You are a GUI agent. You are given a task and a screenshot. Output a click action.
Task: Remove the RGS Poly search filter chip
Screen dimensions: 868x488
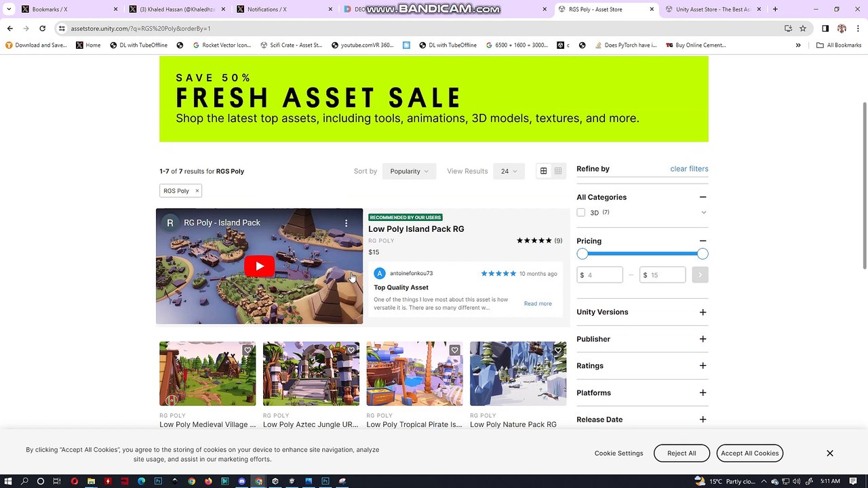[197, 190]
